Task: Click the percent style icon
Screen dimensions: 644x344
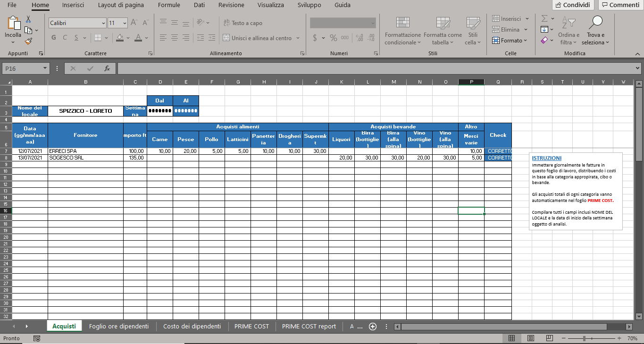Action: (x=333, y=38)
